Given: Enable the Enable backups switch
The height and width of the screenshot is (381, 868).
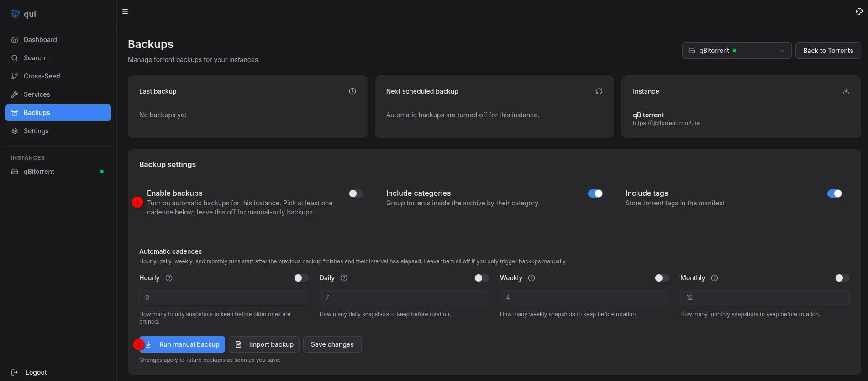Looking at the screenshot, I should click(x=356, y=193).
